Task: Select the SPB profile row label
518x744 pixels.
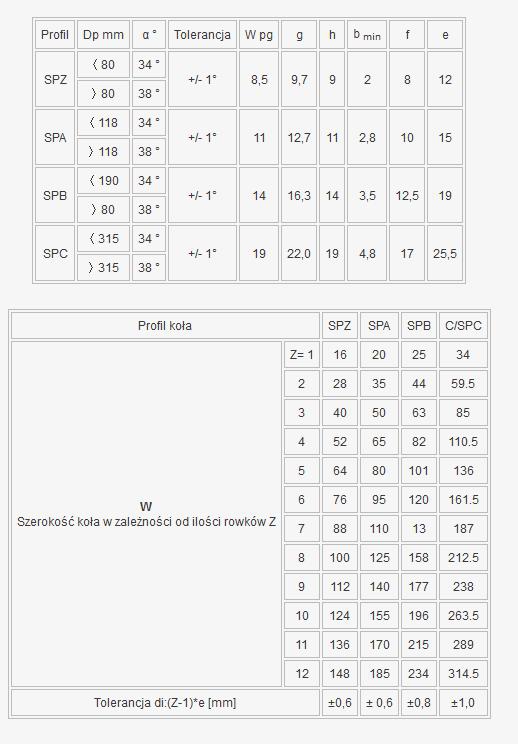Action: [55, 195]
